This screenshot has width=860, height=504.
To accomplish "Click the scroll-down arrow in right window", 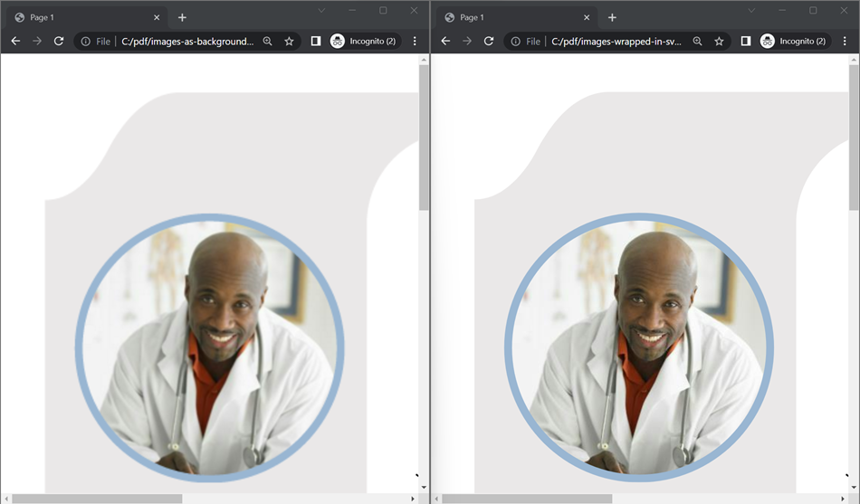I will pos(854,487).
